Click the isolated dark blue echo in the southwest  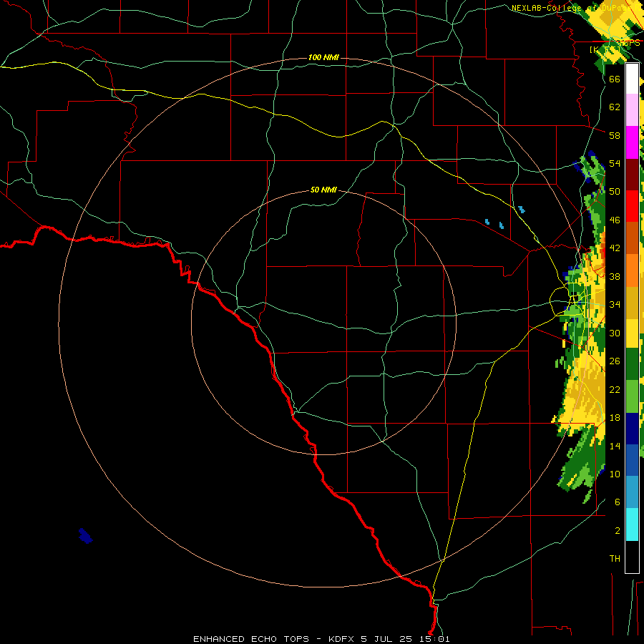tap(85, 536)
